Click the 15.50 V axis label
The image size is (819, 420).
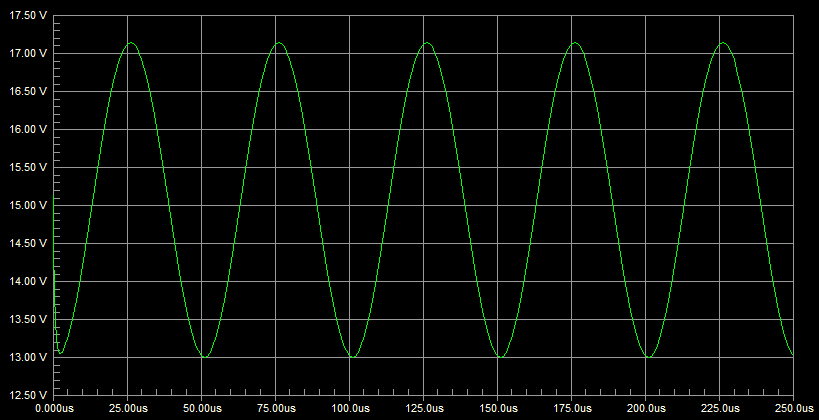(x=28, y=168)
